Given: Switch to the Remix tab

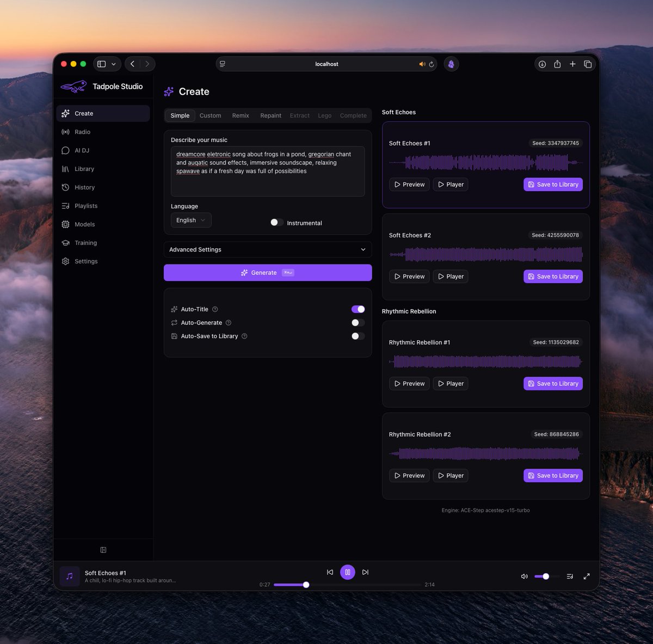Looking at the screenshot, I should click(241, 115).
